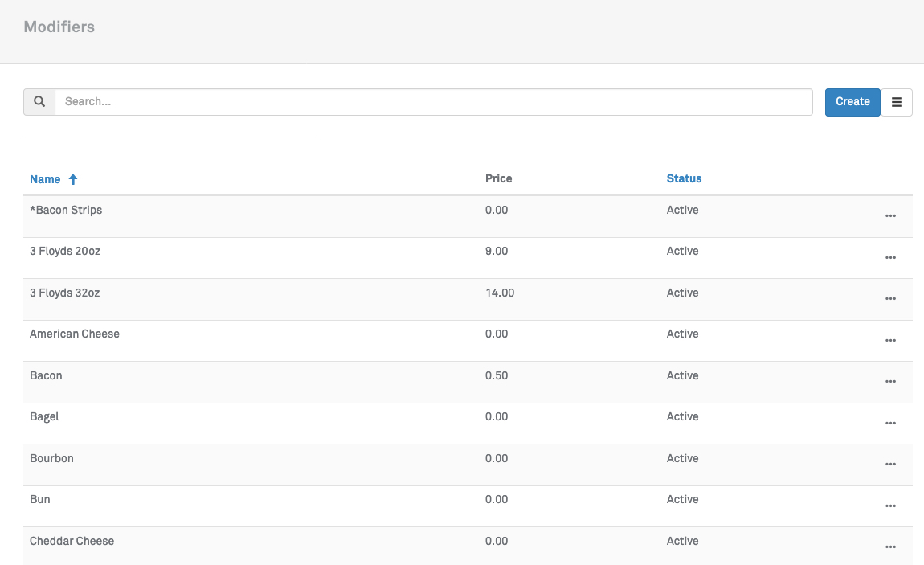Screen dimensions: 924x565
Task: Click the Price column header
Action: [498, 178]
